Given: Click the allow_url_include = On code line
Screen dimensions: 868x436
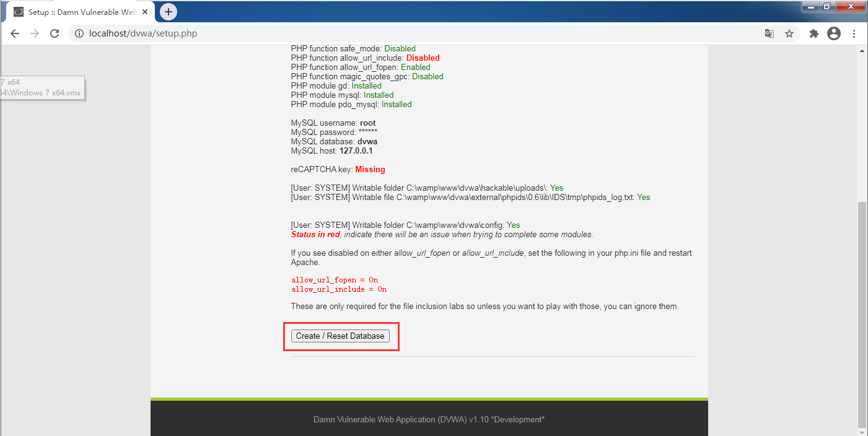Looking at the screenshot, I should pos(339,289).
